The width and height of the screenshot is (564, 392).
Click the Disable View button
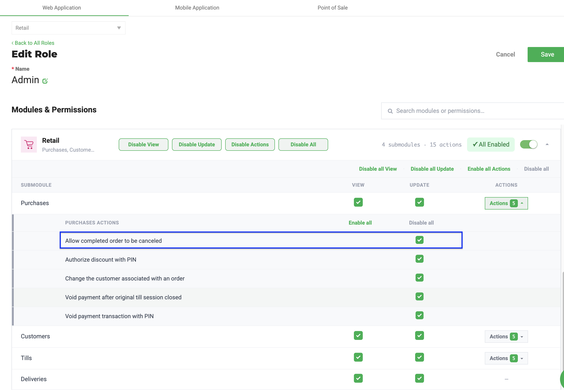144,145
